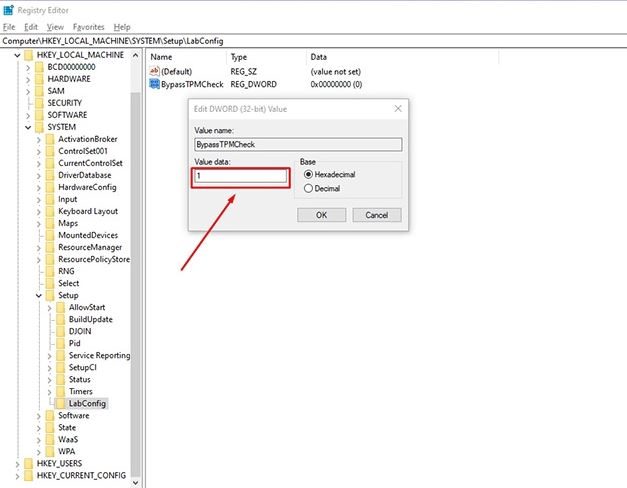Select the State tree item
Image resolution: width=627 pixels, height=488 pixels.
click(x=67, y=427)
